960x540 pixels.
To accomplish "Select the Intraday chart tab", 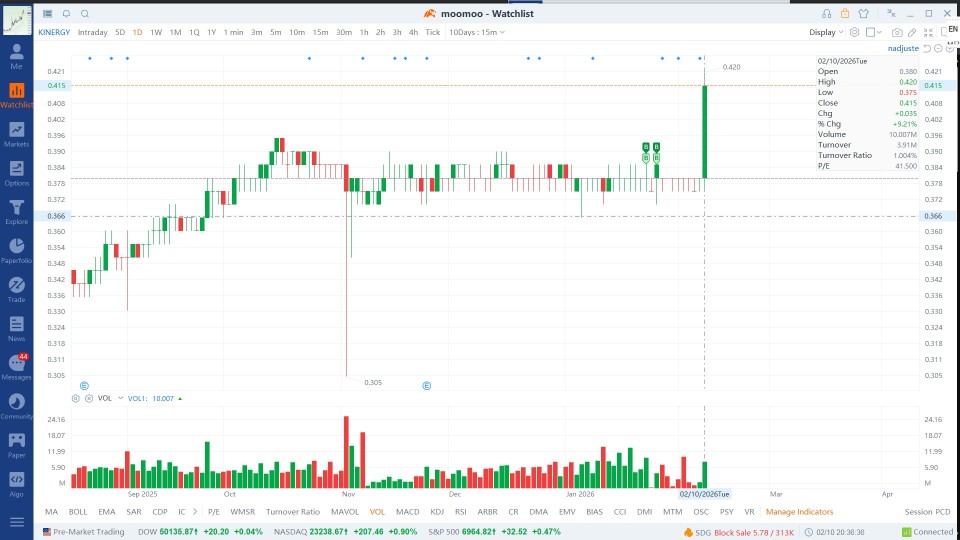I will click(x=92, y=32).
